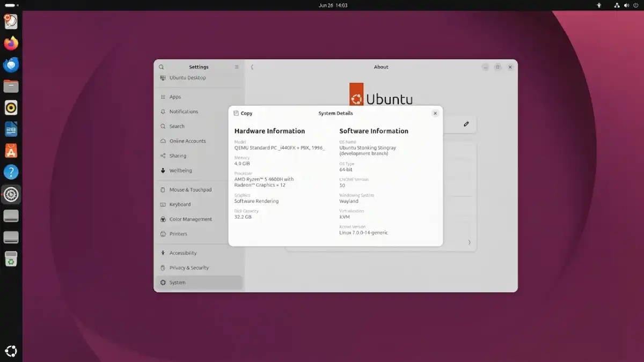Image resolution: width=644 pixels, height=362 pixels.
Task: Open Accessibility settings
Action: coord(199,253)
